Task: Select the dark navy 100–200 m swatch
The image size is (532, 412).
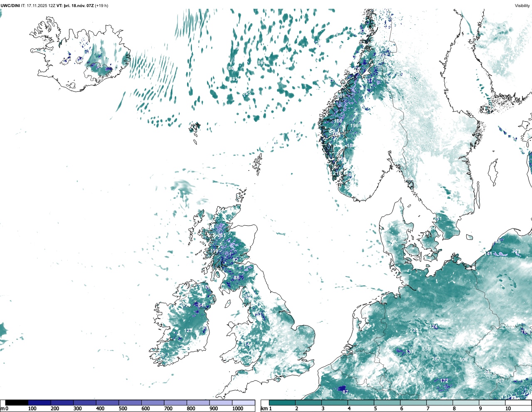Action: 39,403
